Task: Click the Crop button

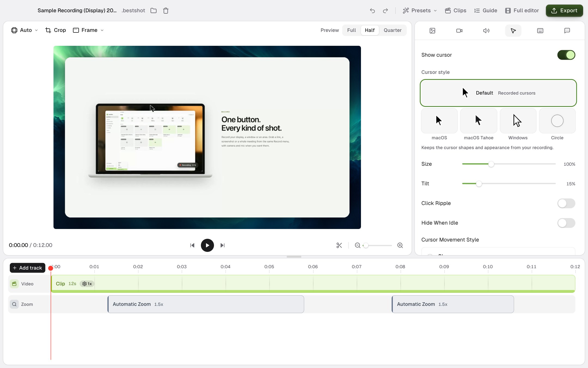Action: pyautogui.click(x=56, y=30)
